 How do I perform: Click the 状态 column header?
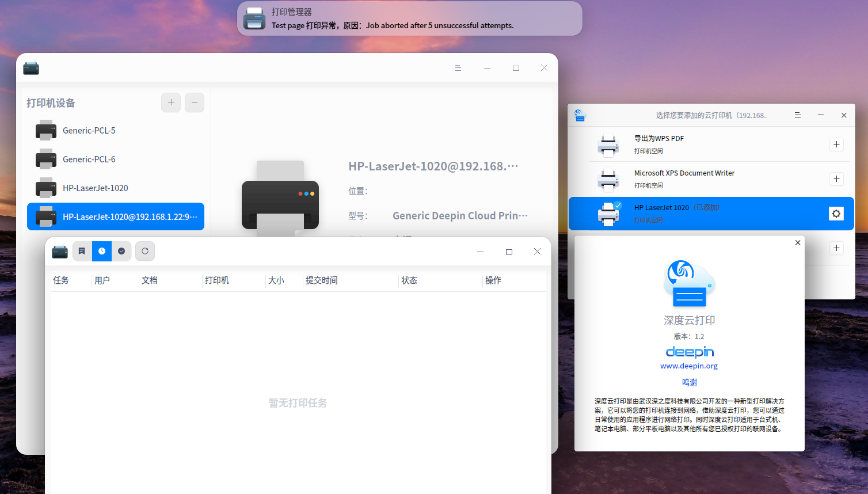tap(409, 280)
